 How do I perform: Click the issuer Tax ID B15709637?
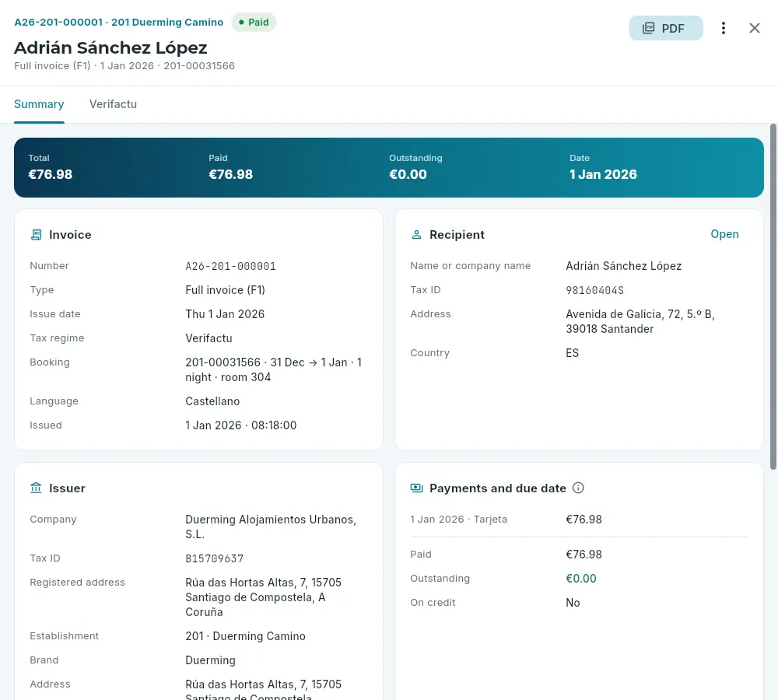click(x=215, y=558)
